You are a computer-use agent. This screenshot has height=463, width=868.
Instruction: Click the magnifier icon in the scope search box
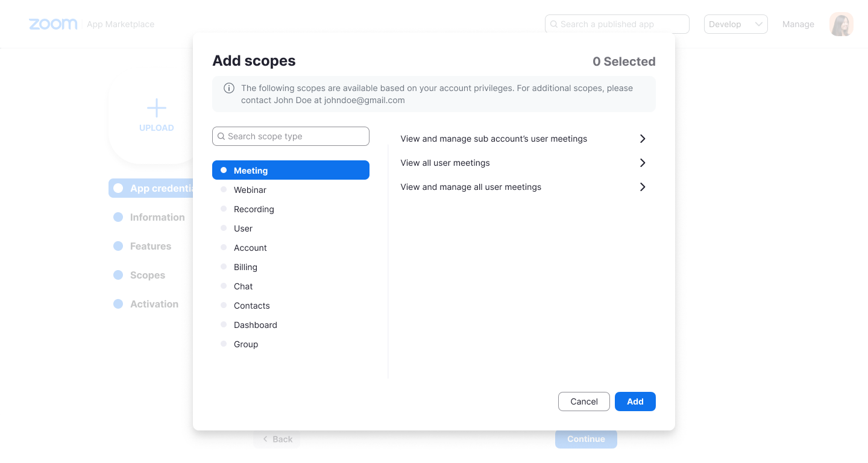pyautogui.click(x=221, y=136)
